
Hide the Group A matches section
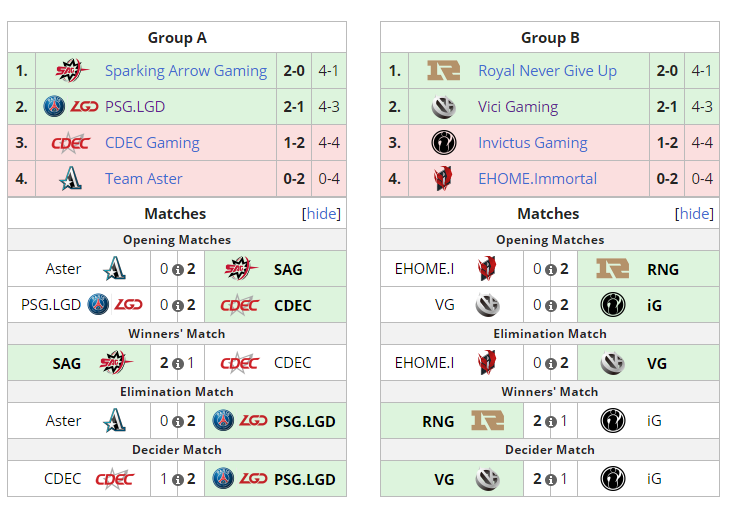tap(321, 214)
